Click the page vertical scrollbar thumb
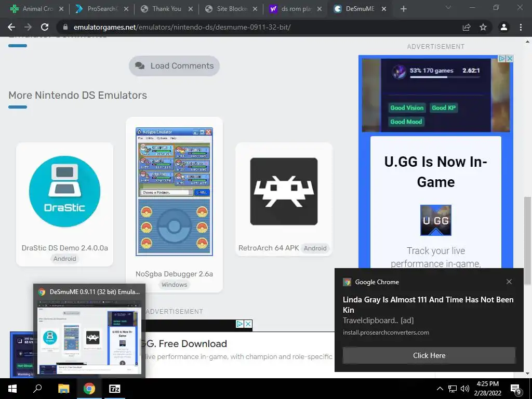Image resolution: width=532 pixels, height=399 pixels. [x=528, y=241]
